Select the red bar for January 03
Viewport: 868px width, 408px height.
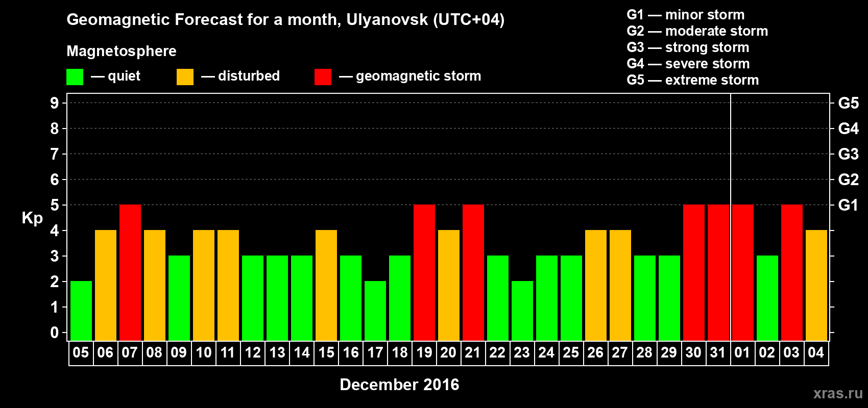[792, 272]
